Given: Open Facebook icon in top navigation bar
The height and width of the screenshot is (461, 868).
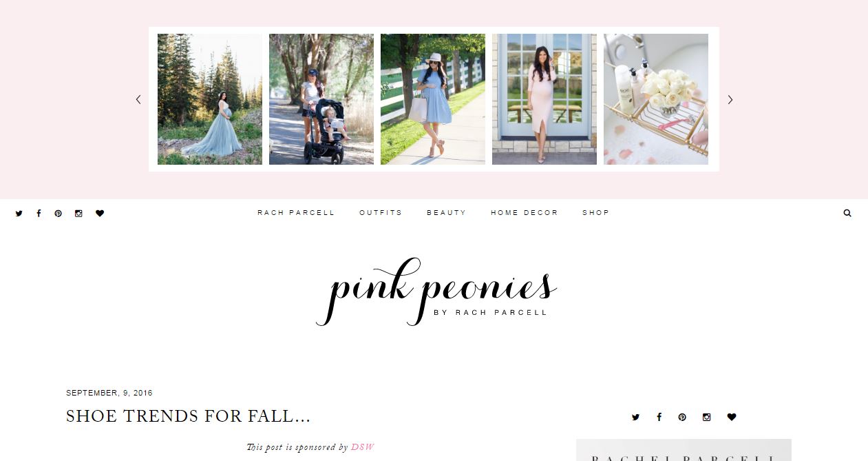Looking at the screenshot, I should coord(39,214).
